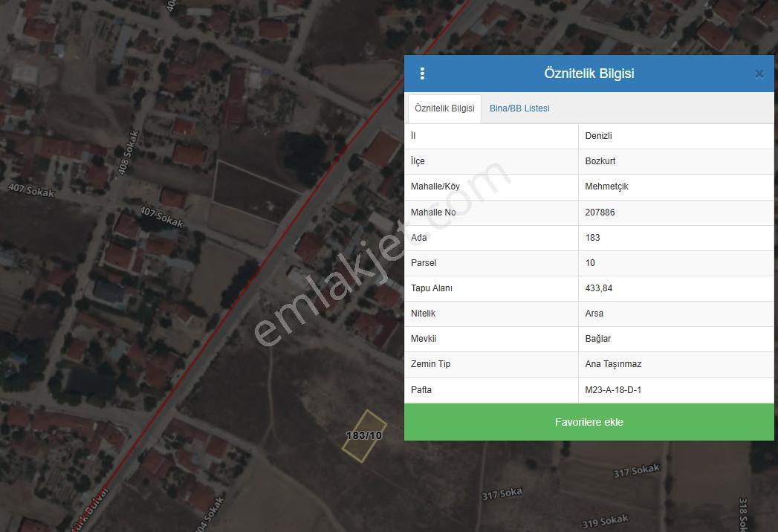Click the Ada value 183

(x=592, y=238)
